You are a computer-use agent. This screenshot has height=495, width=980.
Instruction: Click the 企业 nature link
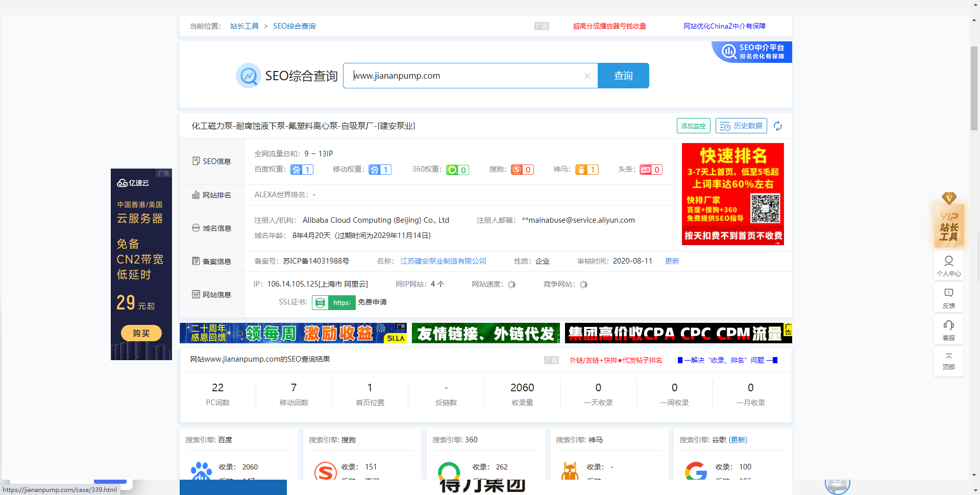coord(543,261)
